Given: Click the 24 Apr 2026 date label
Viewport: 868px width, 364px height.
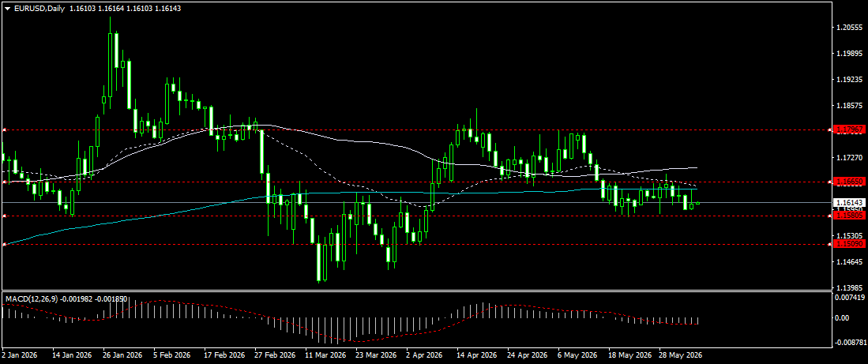Looking at the screenshot, I should (528, 355).
